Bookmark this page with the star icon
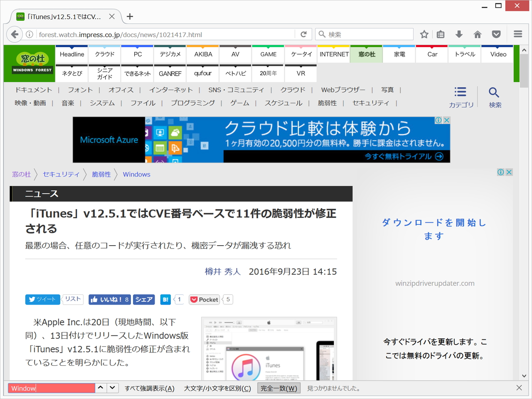 [424, 34]
